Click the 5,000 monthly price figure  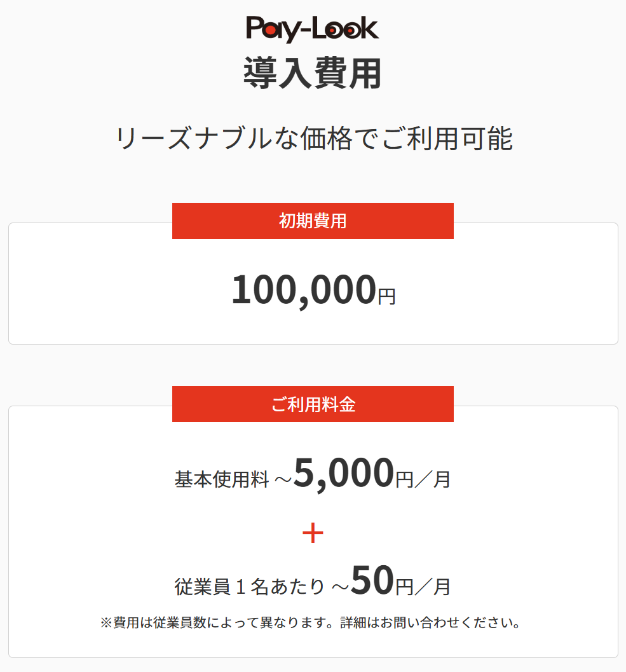coord(343,474)
